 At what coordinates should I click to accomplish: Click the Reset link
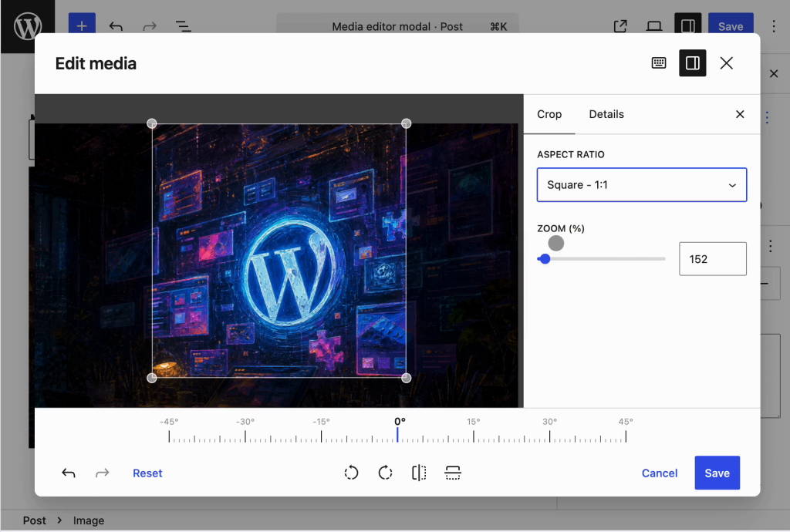[147, 473]
